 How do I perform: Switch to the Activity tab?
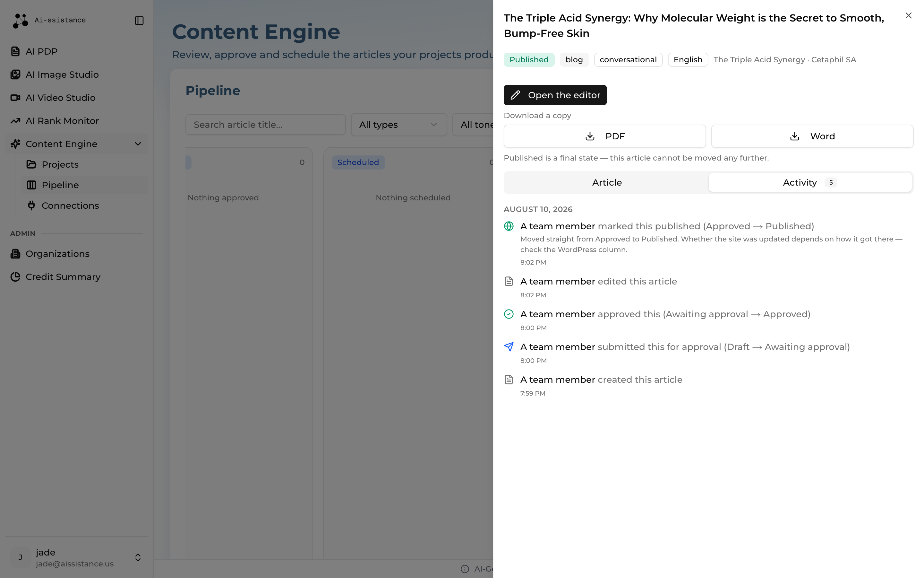pyautogui.click(x=810, y=182)
